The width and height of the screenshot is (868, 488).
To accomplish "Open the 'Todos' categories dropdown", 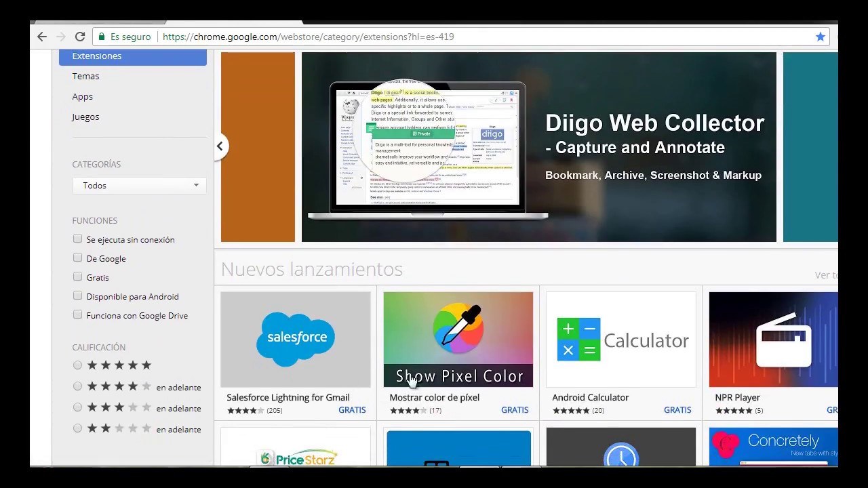I will click(139, 186).
